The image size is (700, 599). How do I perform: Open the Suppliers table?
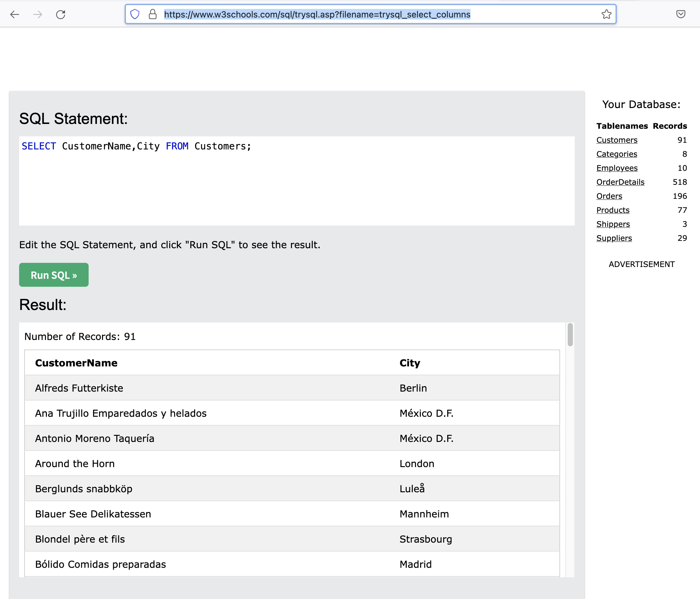tap(614, 238)
